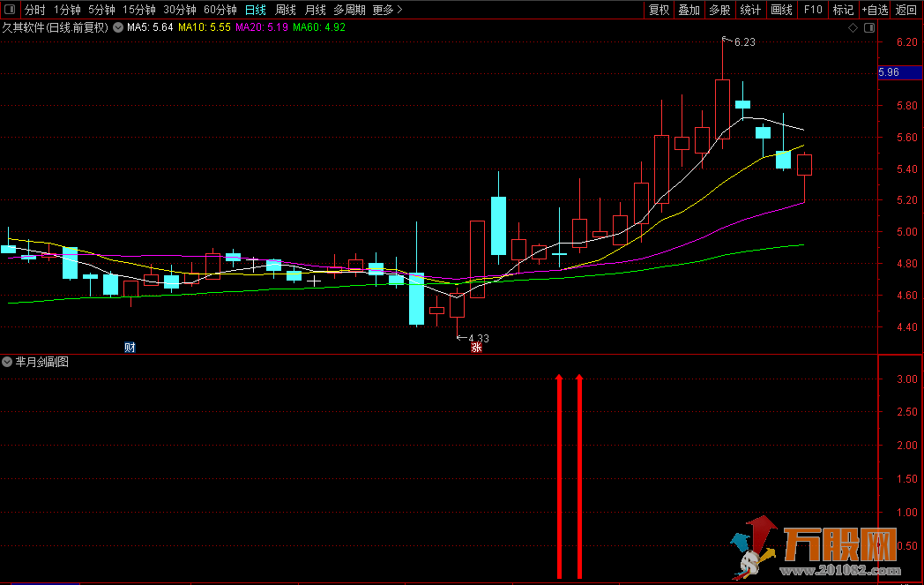Open the 芈月剑副图 indicator dropdown arrow
This screenshot has height=585, width=924.
[x=7, y=362]
